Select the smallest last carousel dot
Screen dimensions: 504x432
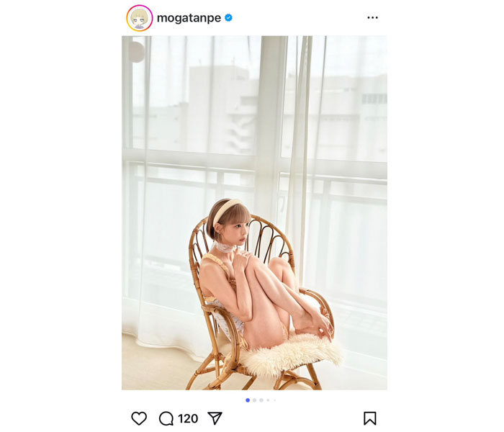pos(275,400)
